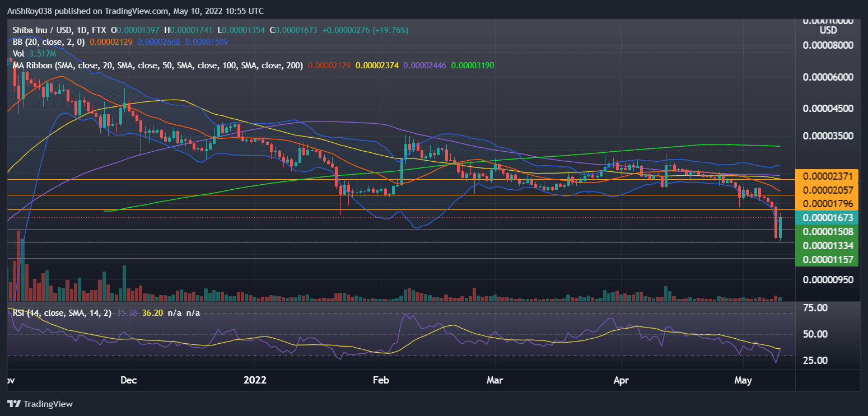Screen dimensions: 868x416
Task: Click the teal current price tag 0.00001673
Action: [x=827, y=218]
